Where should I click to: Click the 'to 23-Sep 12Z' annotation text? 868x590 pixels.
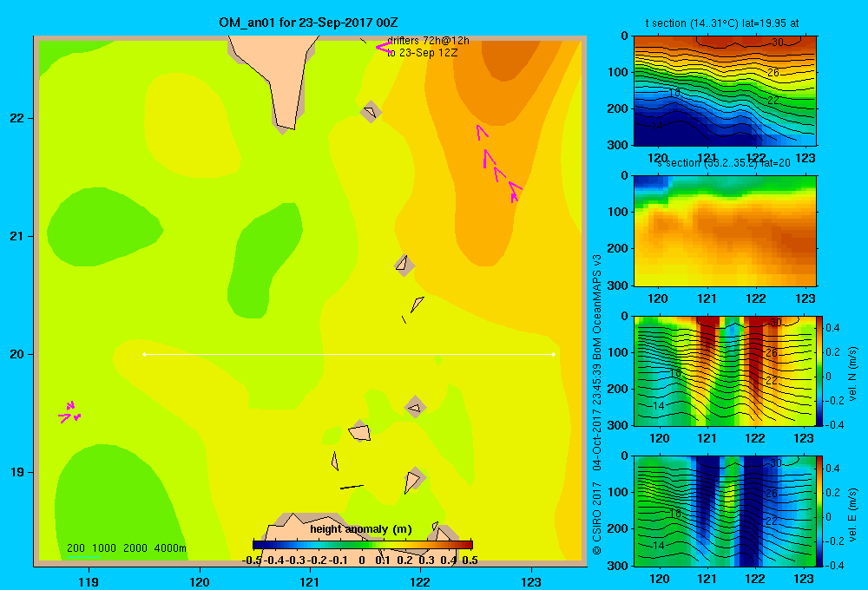[x=422, y=53]
